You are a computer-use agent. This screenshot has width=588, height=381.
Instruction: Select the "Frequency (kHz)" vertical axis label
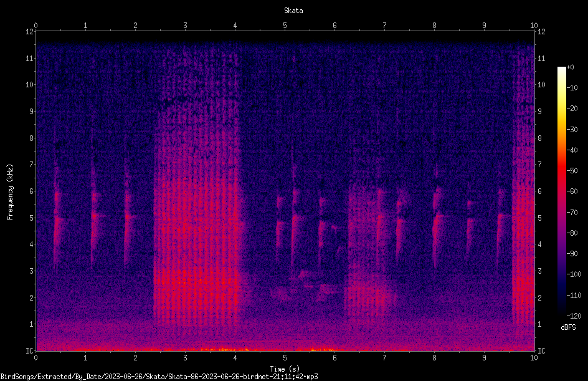click(10, 192)
